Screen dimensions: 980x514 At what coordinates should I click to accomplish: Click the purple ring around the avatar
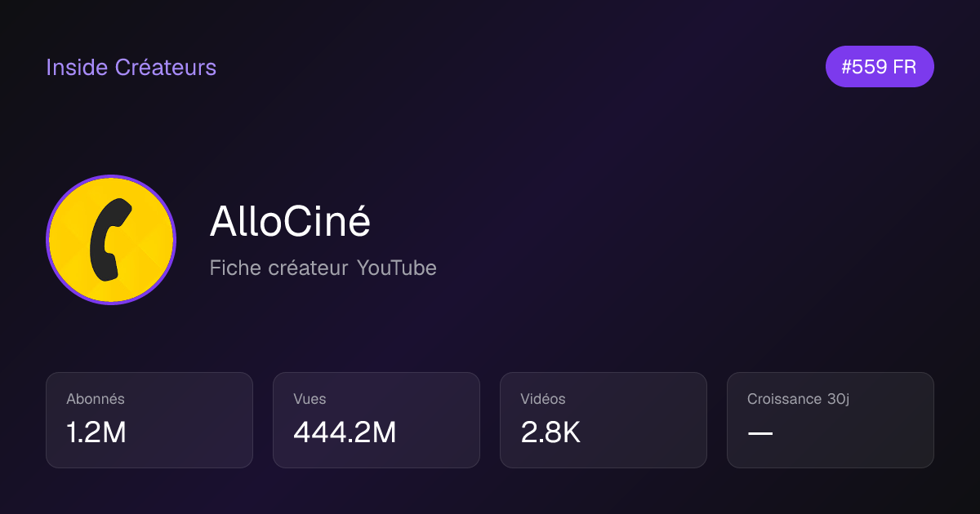111,176
